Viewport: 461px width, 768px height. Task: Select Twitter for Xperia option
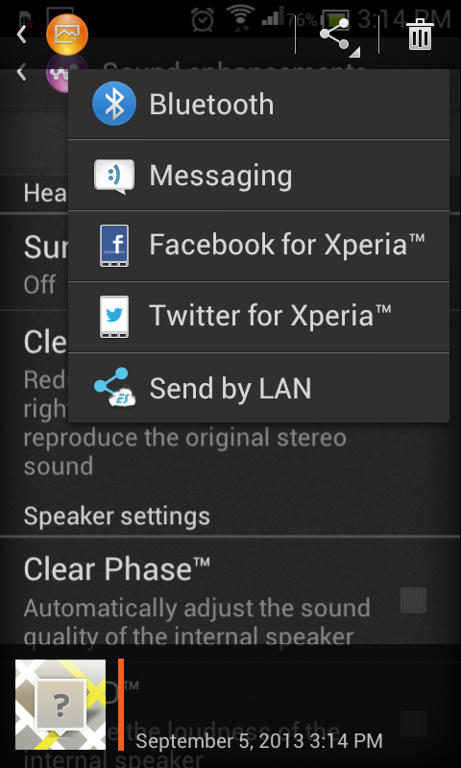(259, 316)
